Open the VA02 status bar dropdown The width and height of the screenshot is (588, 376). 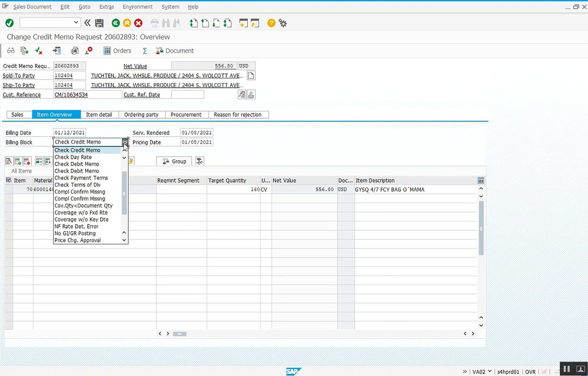pos(489,371)
